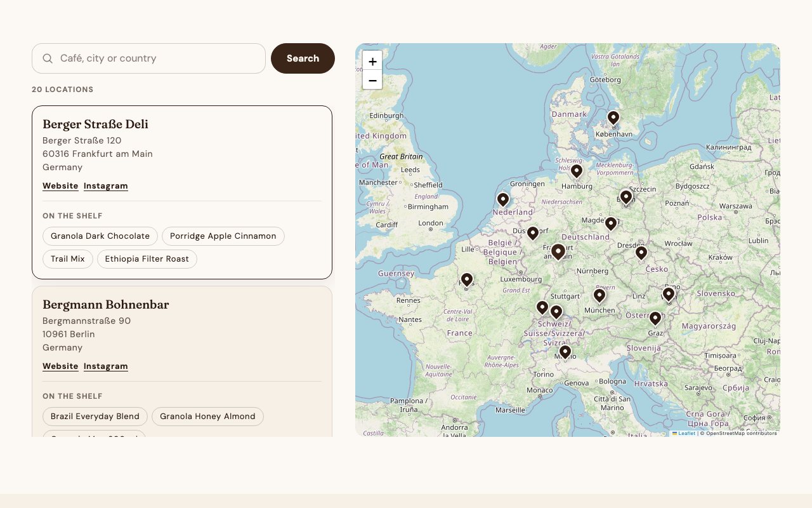Select the Brazil Everyday Blend chip
812x508 pixels.
95,417
